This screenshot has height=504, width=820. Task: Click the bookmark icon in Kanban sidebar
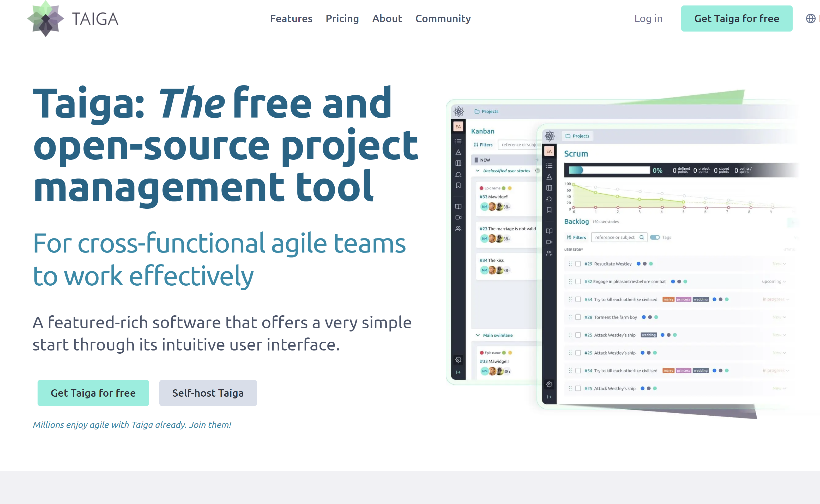click(x=458, y=185)
